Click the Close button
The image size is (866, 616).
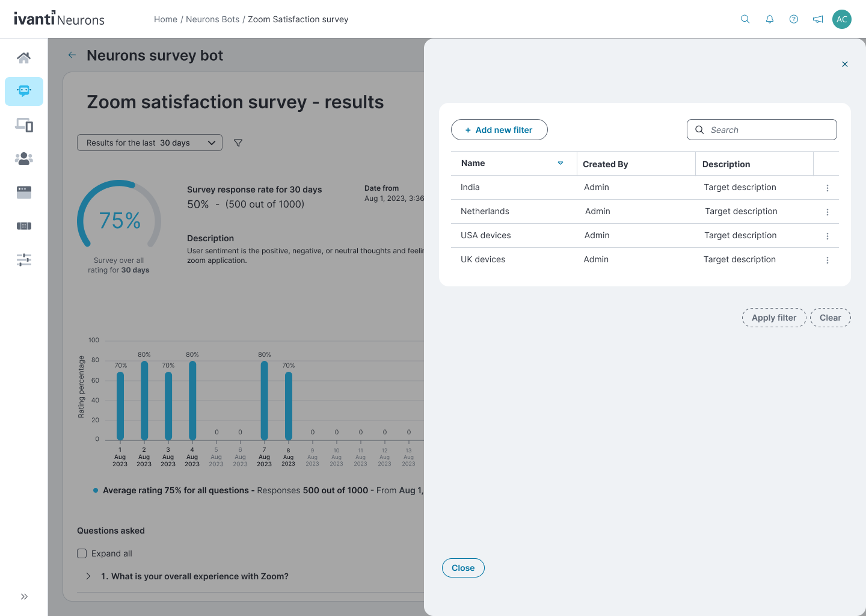(463, 568)
